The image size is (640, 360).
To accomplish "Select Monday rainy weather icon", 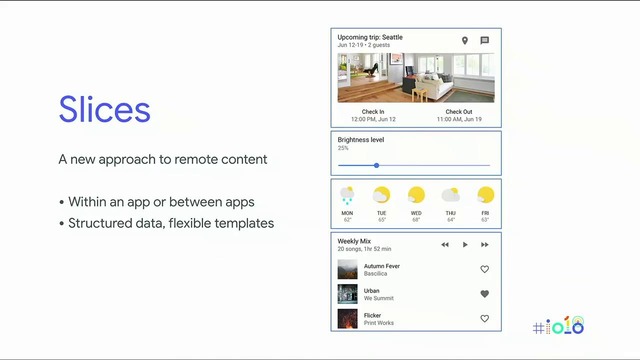I will pos(347,196).
